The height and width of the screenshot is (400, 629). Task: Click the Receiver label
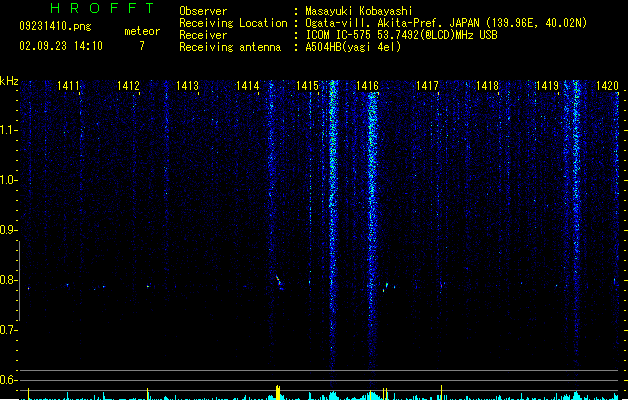point(203,35)
